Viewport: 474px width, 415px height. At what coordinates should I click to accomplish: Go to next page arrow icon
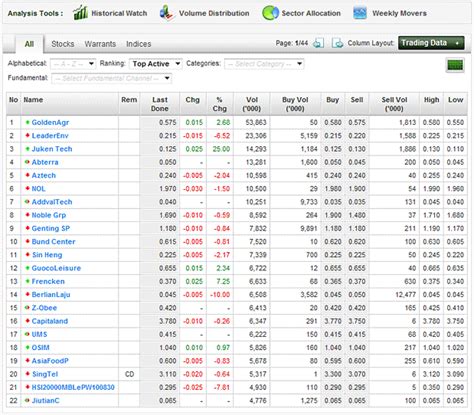pos(337,43)
